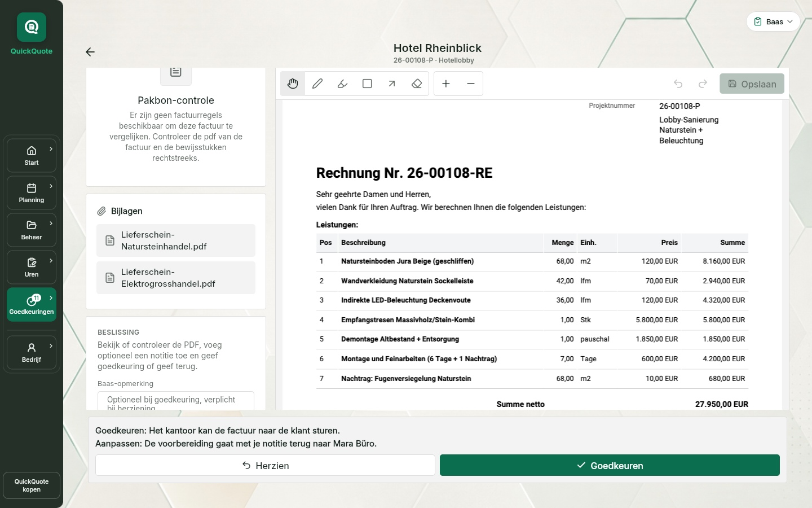Open the Baas role dropdown
Viewport: 812px width, 508px height.
[x=773, y=21]
